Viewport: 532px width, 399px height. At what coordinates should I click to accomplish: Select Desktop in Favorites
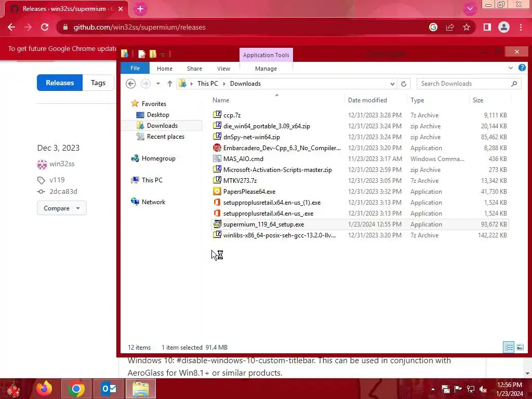click(x=158, y=115)
